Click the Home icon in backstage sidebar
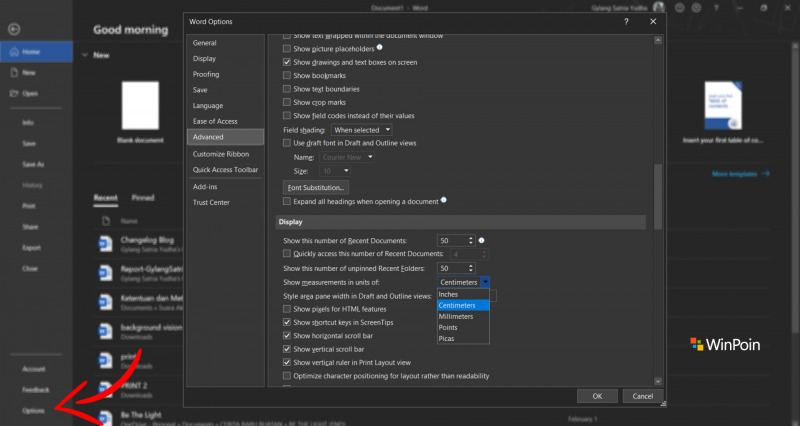The width and height of the screenshot is (800, 426). click(14, 52)
